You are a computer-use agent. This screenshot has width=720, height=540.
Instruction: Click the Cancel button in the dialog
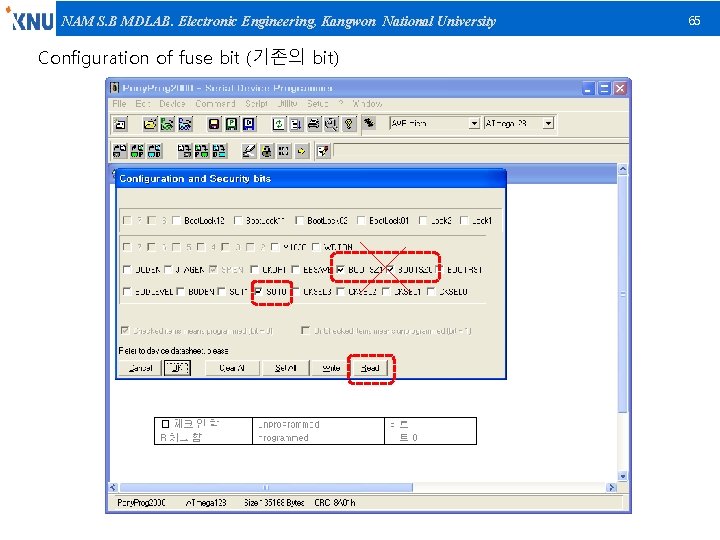coord(140,368)
